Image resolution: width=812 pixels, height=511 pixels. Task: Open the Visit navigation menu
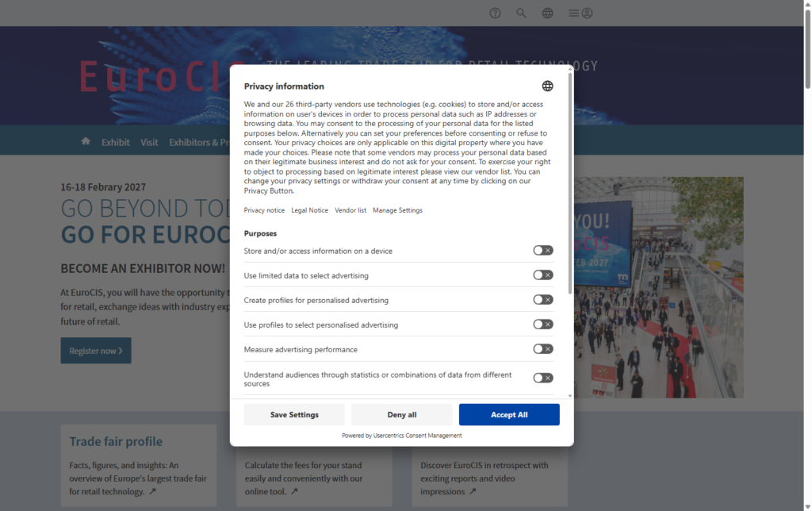coord(149,143)
